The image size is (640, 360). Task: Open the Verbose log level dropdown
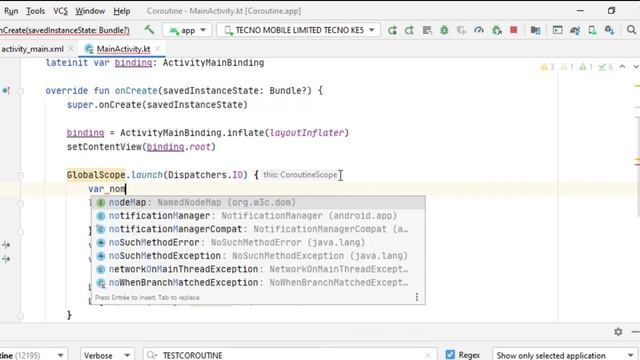point(107,355)
